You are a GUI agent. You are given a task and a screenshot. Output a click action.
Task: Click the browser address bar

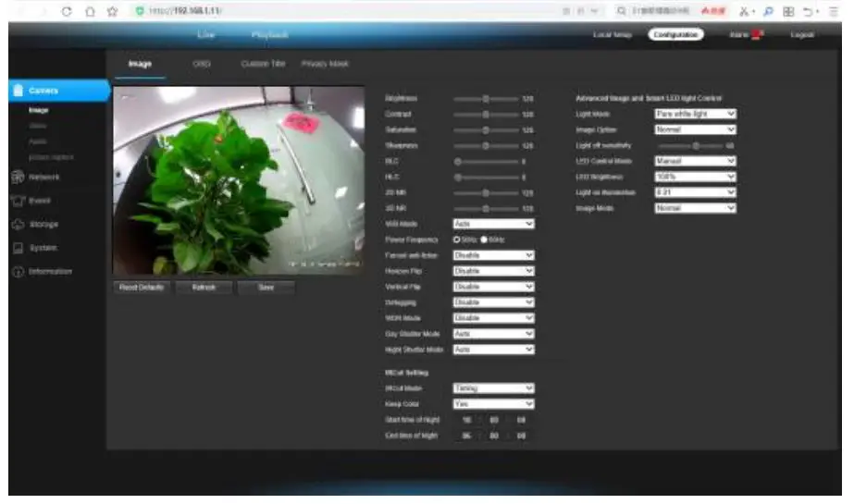[349, 11]
